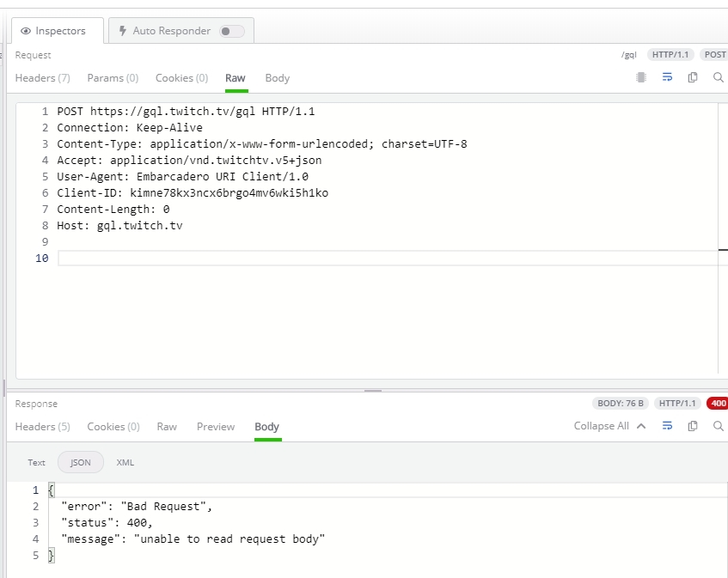Click request word wrap icon
Screen dimensions: 728x578
click(667, 77)
